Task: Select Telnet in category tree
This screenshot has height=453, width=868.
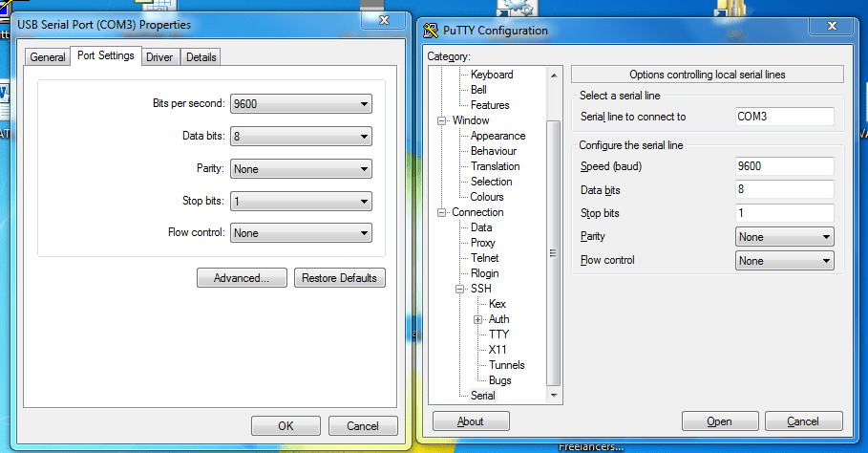Action: point(484,258)
